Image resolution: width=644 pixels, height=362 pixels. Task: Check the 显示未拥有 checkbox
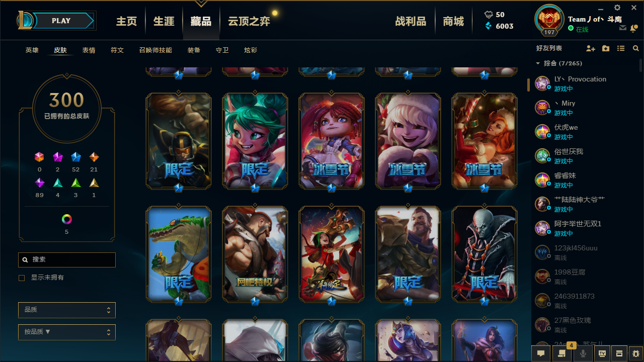pyautogui.click(x=22, y=278)
